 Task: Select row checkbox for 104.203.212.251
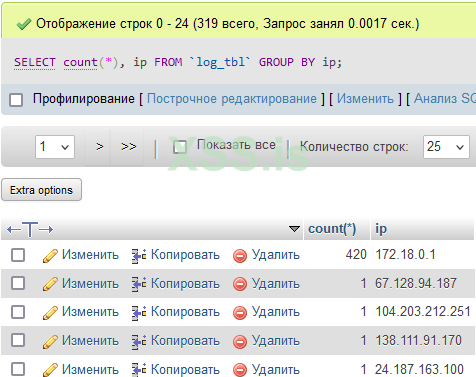tap(18, 312)
